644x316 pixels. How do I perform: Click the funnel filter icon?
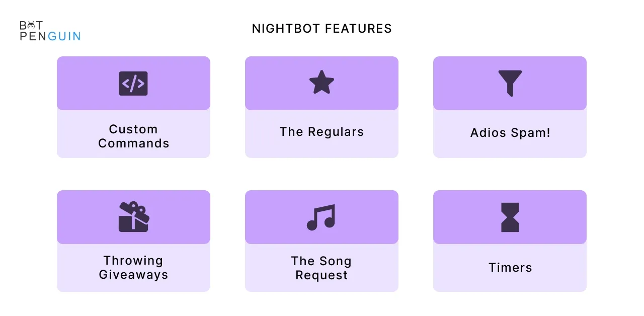pyautogui.click(x=510, y=83)
